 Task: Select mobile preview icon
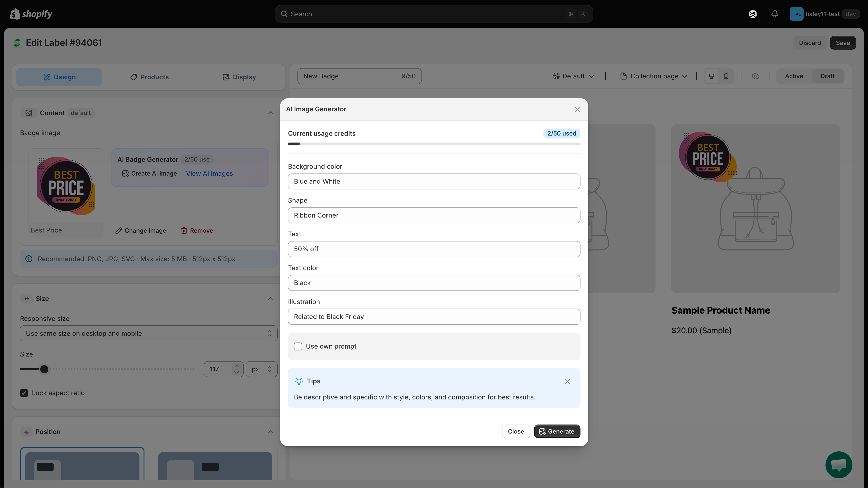(726, 76)
